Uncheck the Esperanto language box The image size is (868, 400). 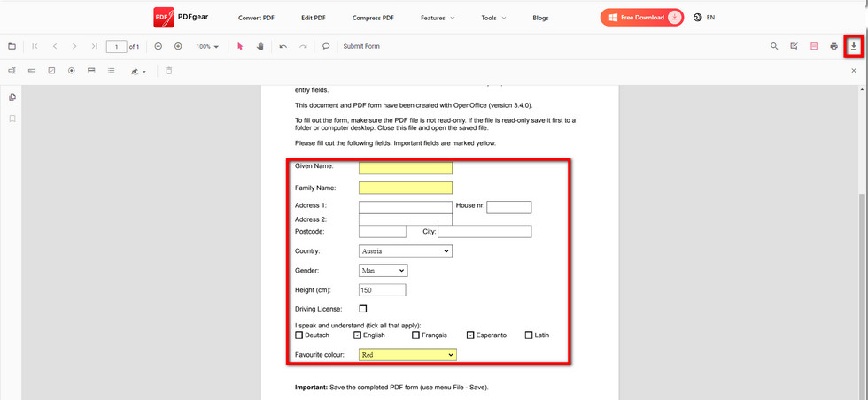coord(470,335)
